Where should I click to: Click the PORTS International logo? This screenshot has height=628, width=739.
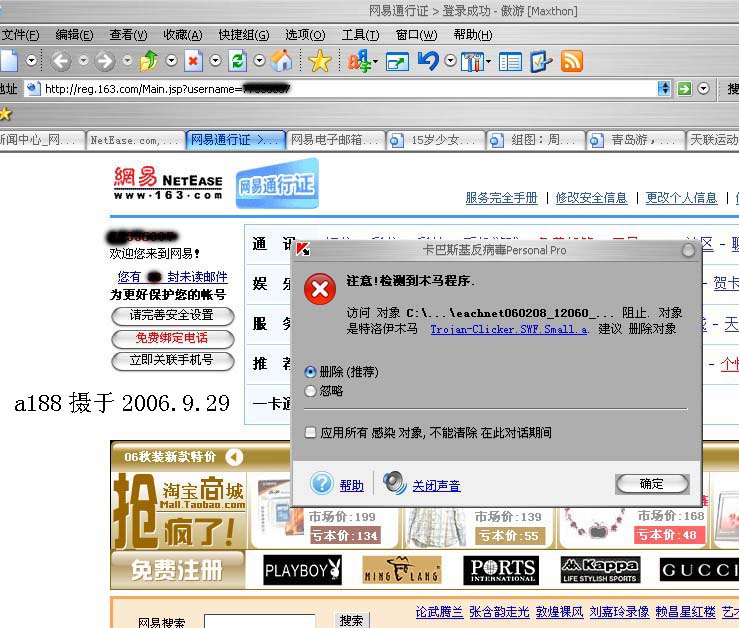[x=501, y=570]
